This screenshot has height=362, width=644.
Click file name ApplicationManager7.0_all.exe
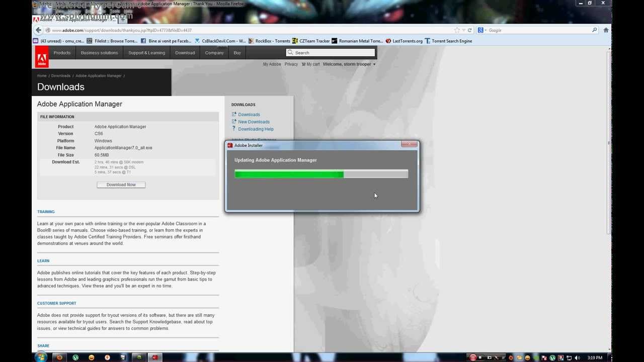click(x=123, y=148)
